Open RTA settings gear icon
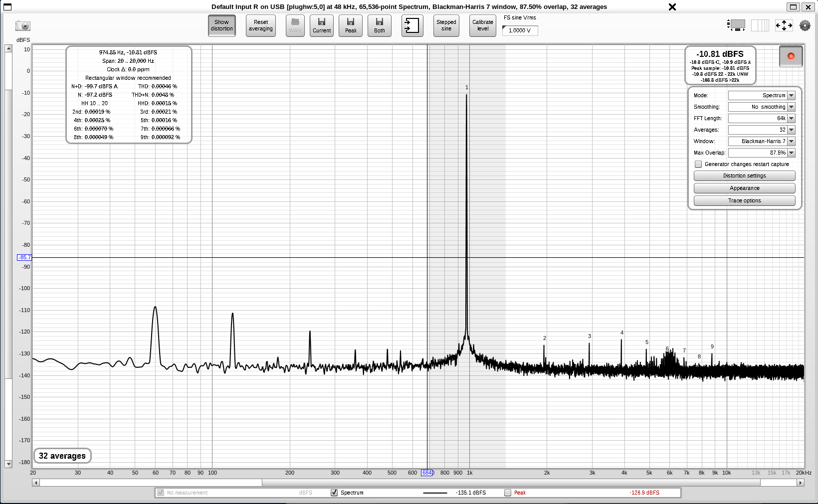This screenshot has width=818, height=504. (805, 25)
